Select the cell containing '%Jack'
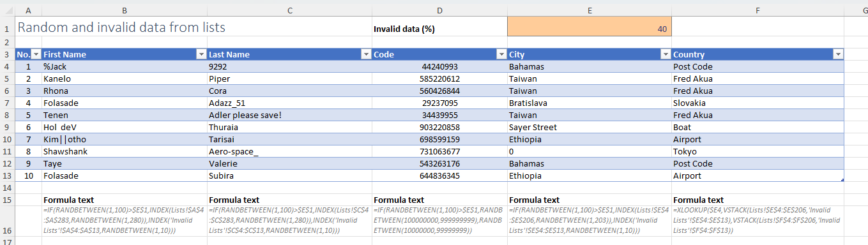Viewport: 868px width, 245px height. 124,67
